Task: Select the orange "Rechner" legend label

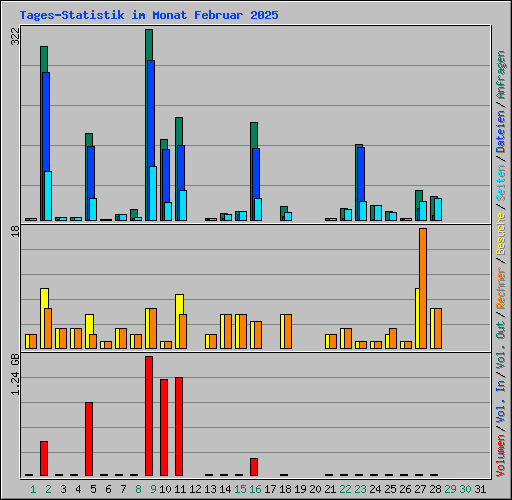Action: [501, 288]
